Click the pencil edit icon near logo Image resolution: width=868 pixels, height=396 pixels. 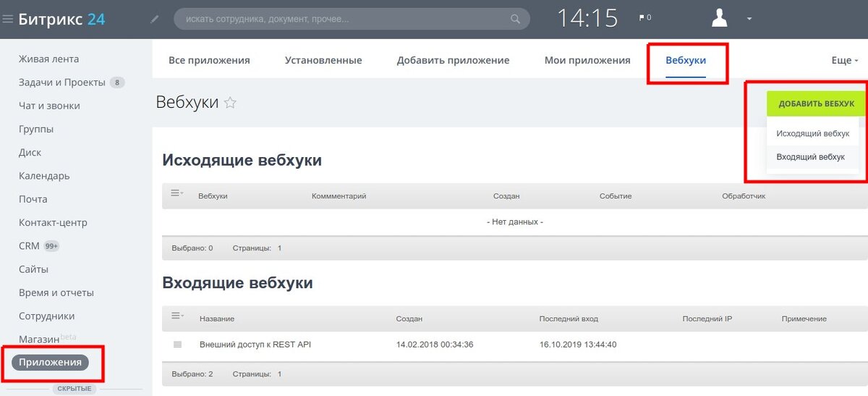click(x=154, y=19)
